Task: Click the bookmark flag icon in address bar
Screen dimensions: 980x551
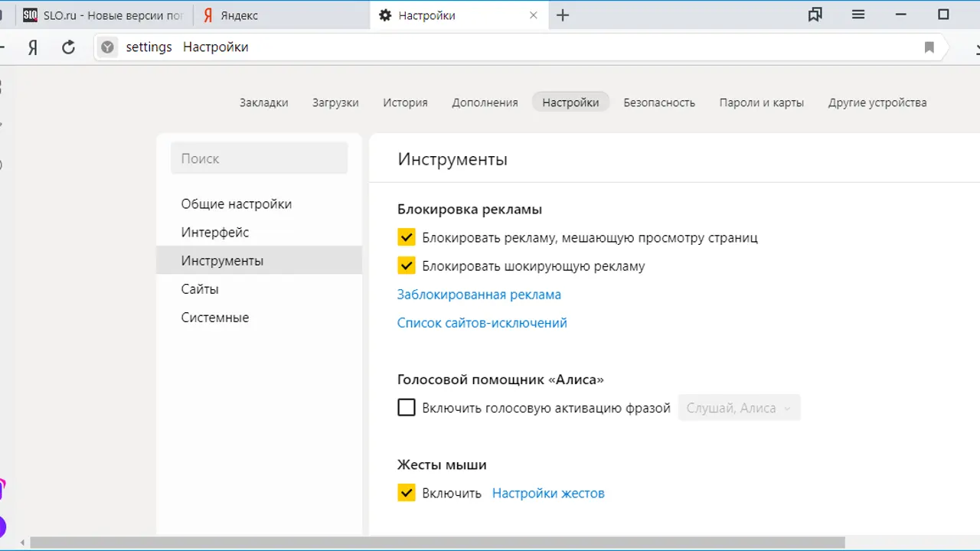Action: [929, 47]
